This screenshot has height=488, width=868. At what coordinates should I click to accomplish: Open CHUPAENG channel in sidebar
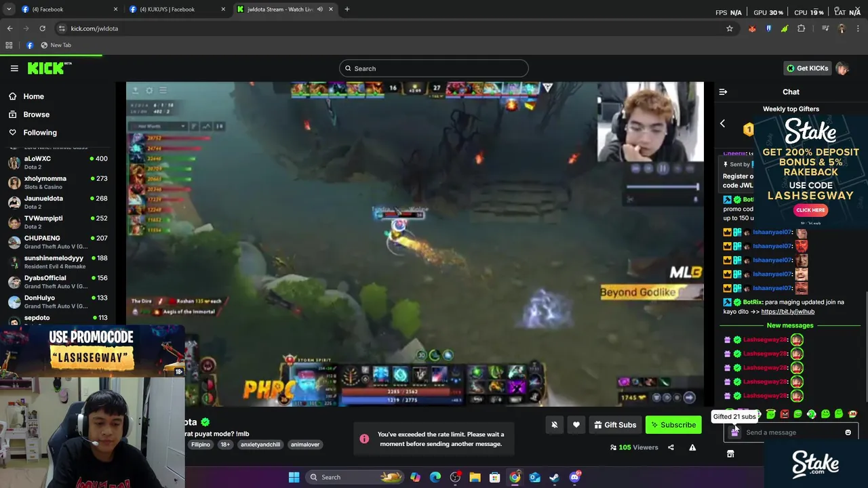[x=58, y=242]
